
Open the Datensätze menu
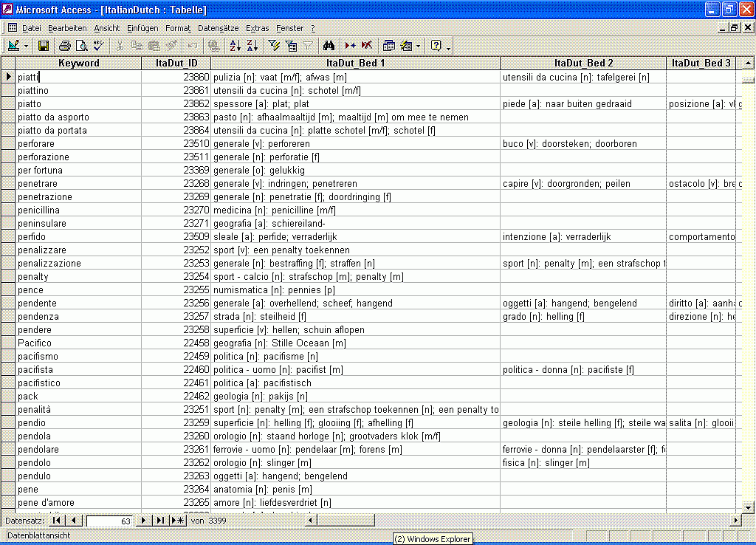click(218, 28)
